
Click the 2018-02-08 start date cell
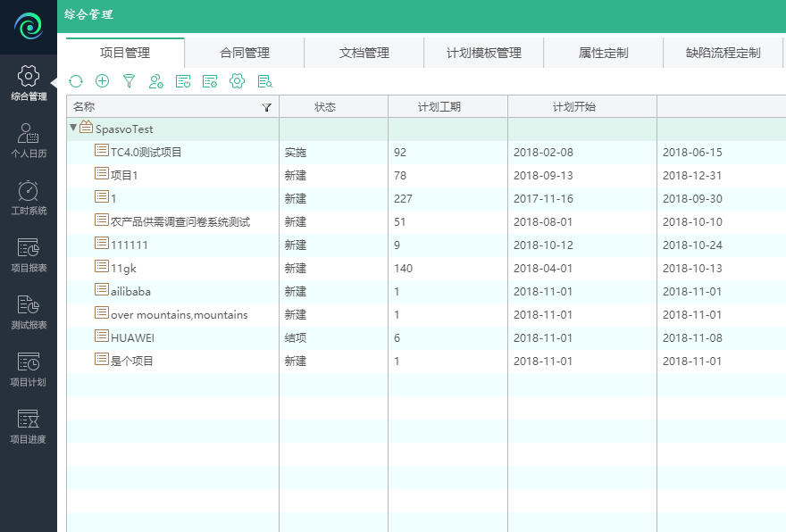(x=582, y=153)
